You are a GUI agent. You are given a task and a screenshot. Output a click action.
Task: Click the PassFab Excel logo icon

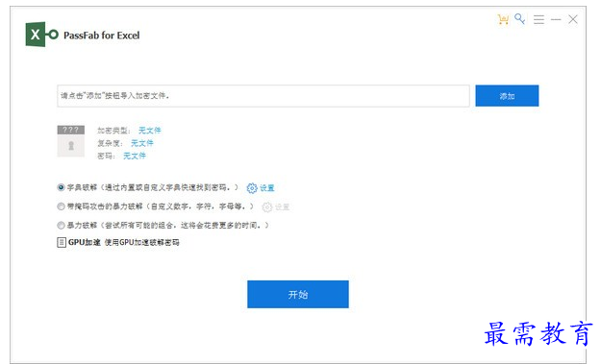point(41,35)
